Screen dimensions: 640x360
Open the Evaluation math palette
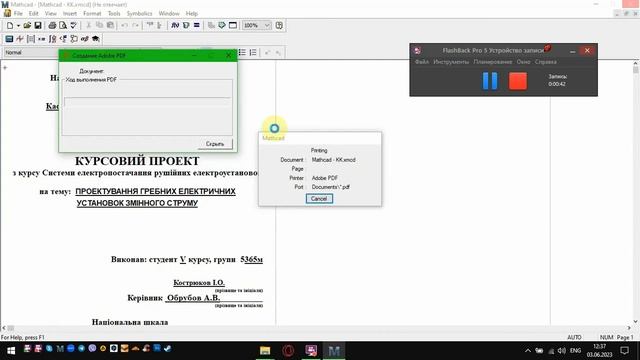coord(42,39)
